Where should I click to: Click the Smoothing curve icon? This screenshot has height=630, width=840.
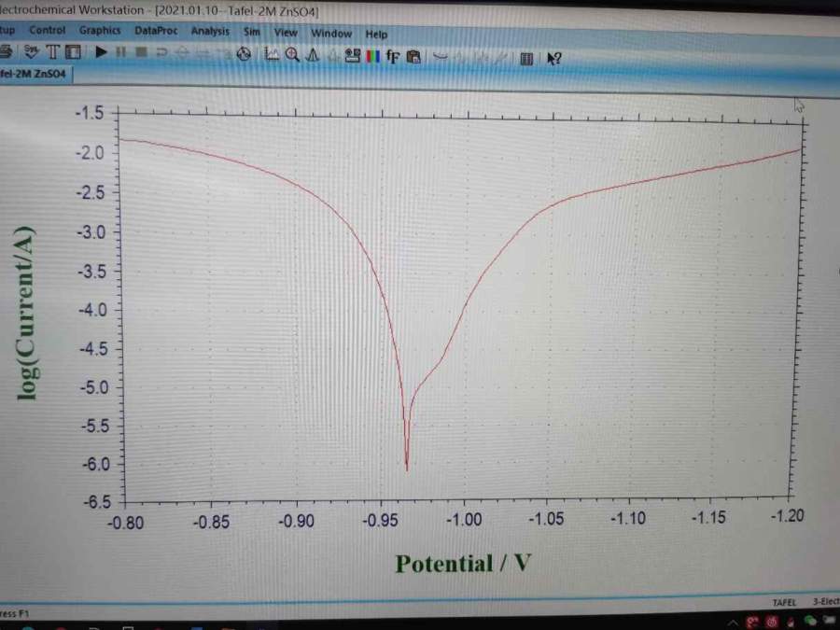(x=441, y=56)
